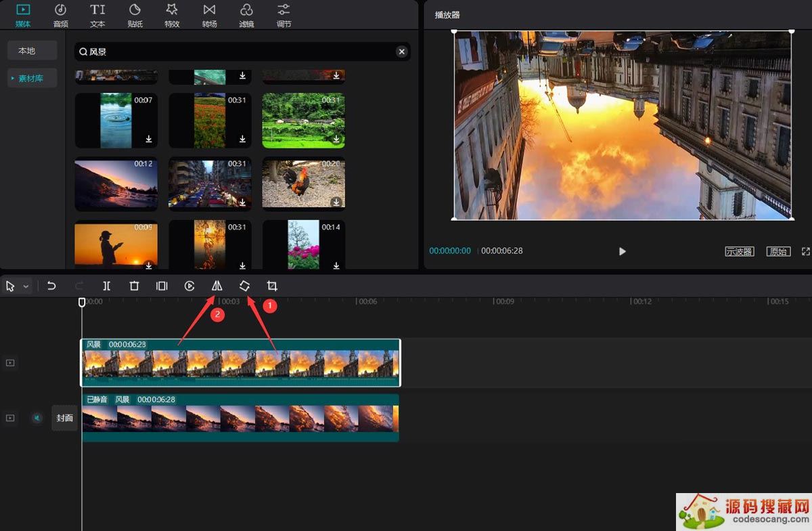Click the 封面 cover button

[65, 418]
